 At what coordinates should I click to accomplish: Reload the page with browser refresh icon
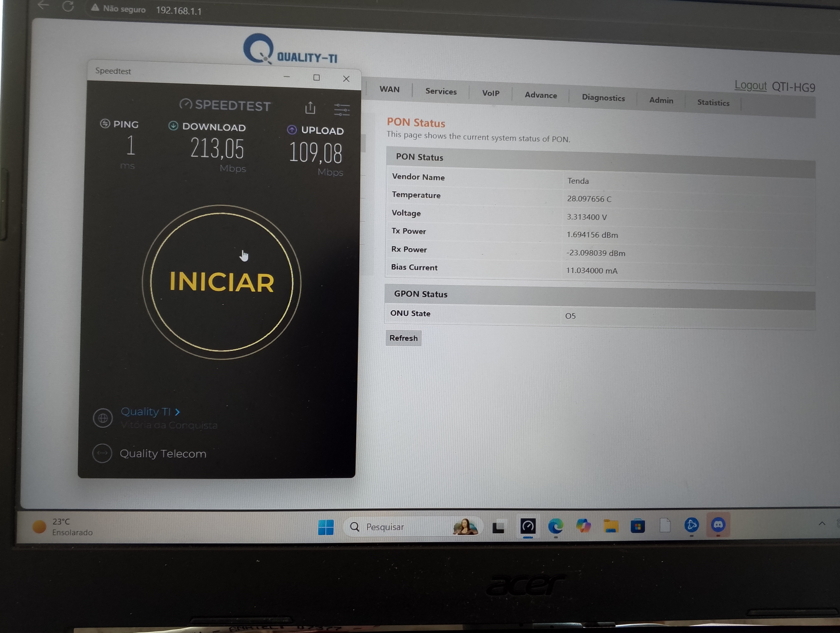[x=68, y=6]
